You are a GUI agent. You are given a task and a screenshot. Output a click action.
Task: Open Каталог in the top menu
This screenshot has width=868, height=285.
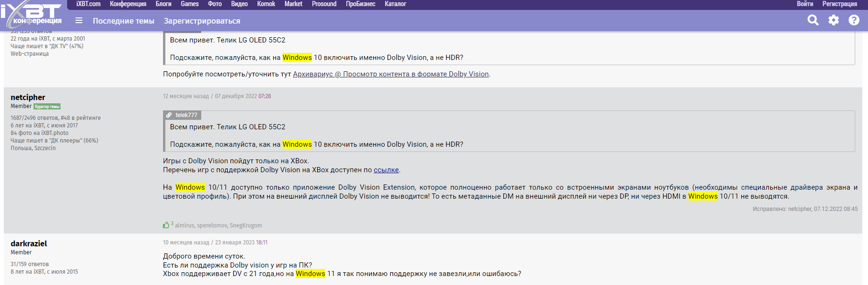tap(395, 4)
